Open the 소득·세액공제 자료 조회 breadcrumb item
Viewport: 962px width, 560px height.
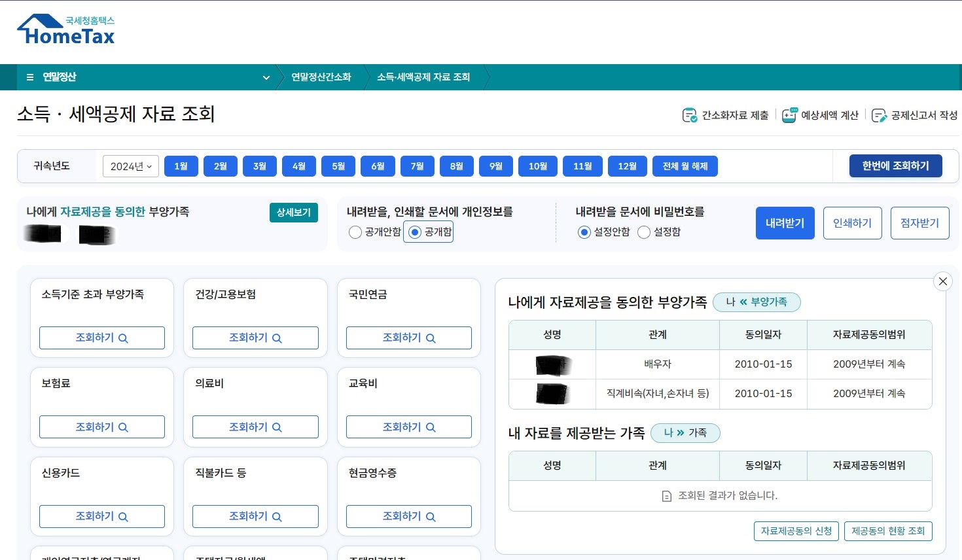click(x=423, y=77)
